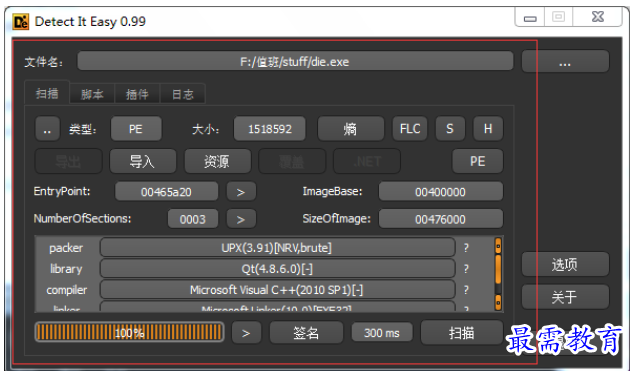Viewport: 630px width, 371px height.
Task: Click the greyed 导出 button
Action: tap(68, 161)
